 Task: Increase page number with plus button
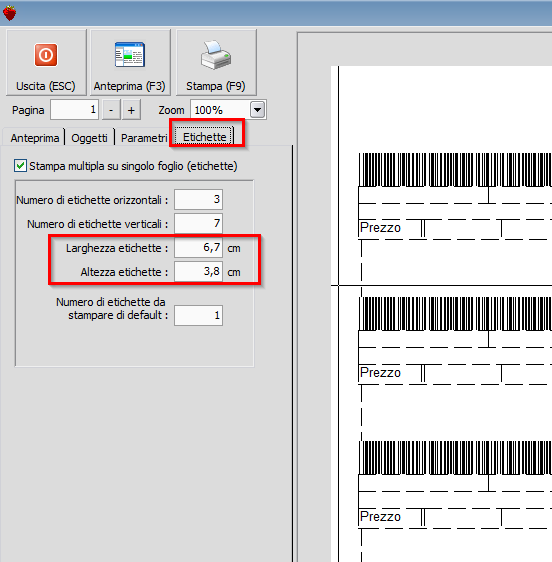click(x=131, y=110)
